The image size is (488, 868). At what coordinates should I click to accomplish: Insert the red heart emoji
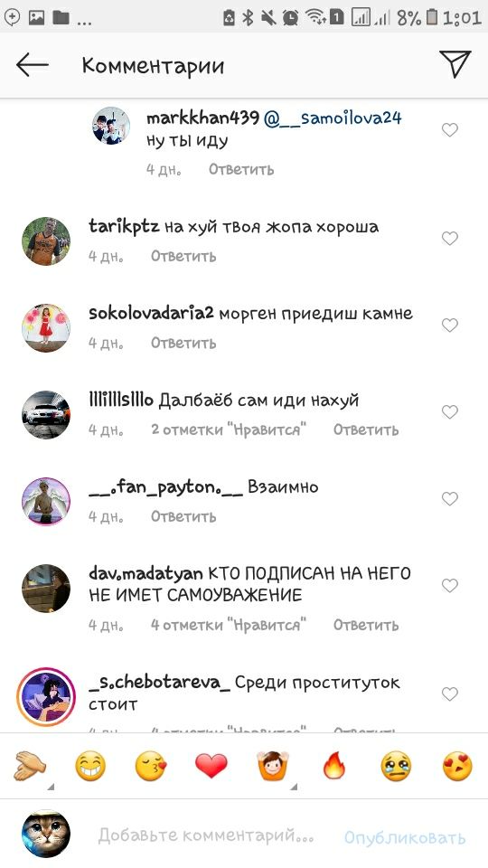tap(211, 767)
